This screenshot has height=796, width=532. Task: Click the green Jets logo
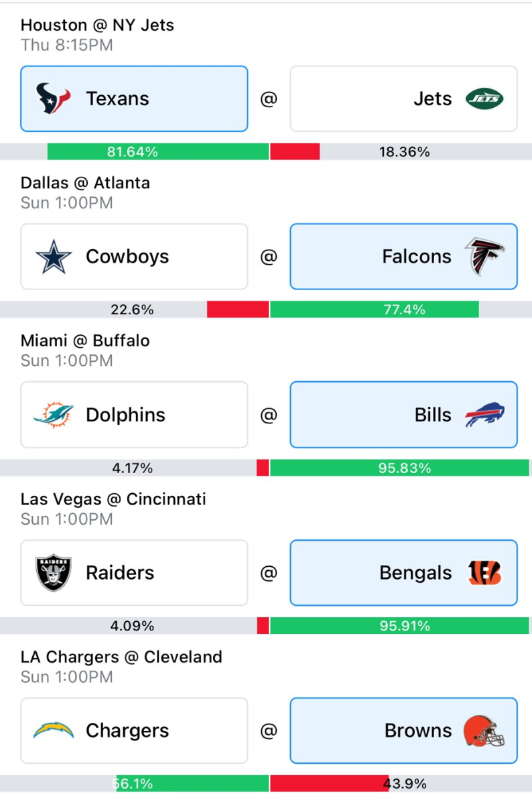pos(484,98)
